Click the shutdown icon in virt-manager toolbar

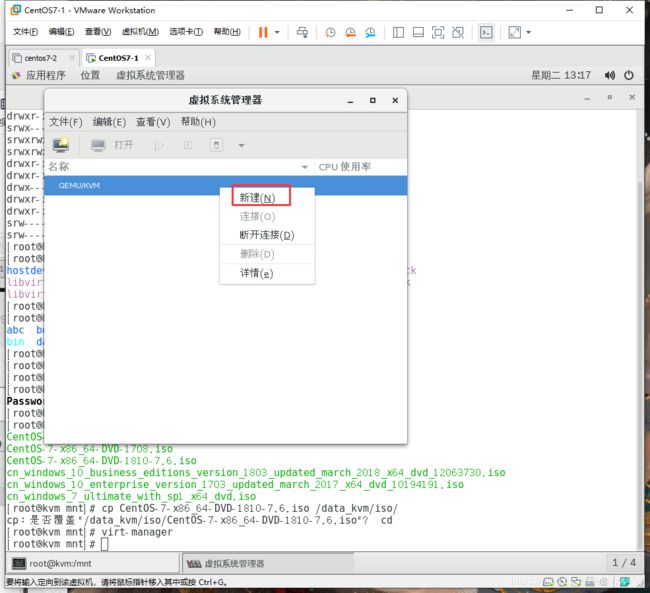coord(216,145)
